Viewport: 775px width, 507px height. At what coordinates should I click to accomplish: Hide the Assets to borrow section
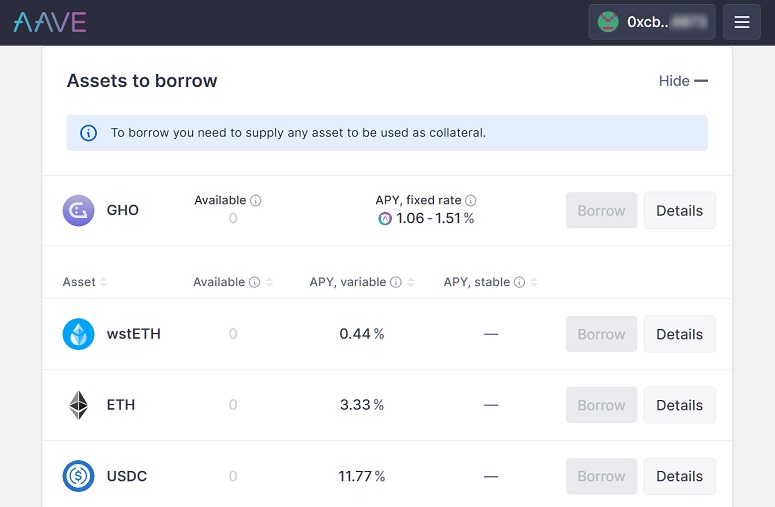[x=683, y=81]
